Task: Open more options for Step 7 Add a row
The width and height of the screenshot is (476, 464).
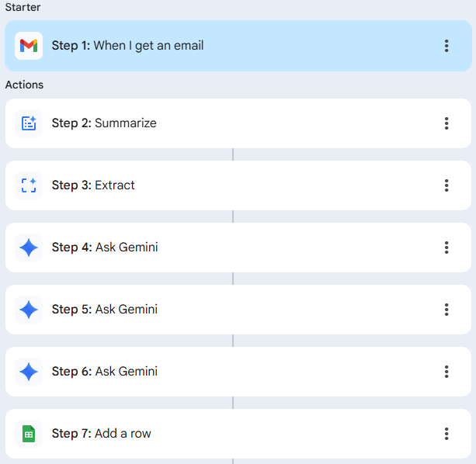Action: [446, 434]
